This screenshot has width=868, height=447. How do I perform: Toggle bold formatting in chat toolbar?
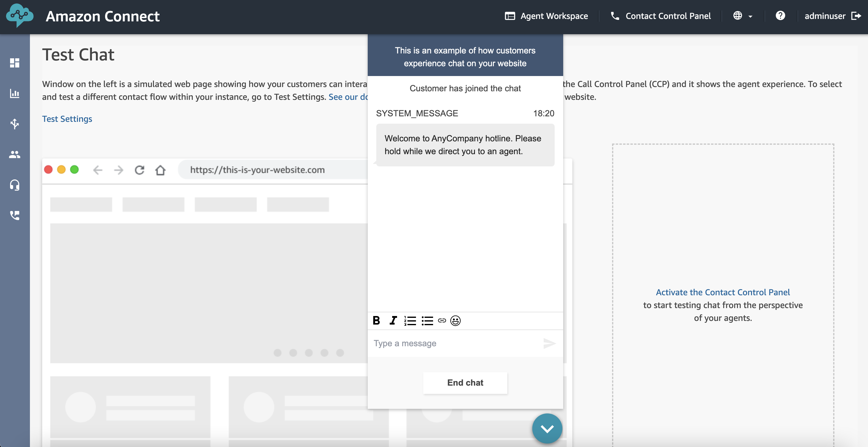point(376,320)
